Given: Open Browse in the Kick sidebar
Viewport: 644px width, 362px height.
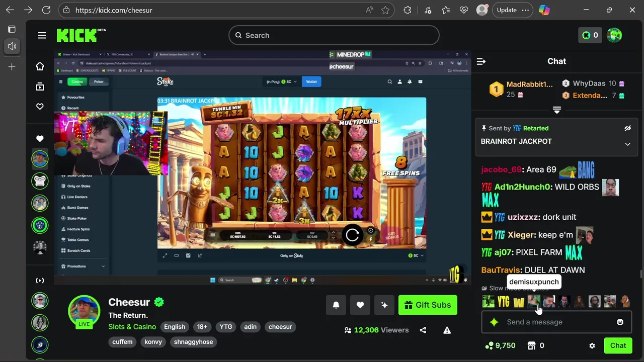Looking at the screenshot, I should click(x=40, y=86).
